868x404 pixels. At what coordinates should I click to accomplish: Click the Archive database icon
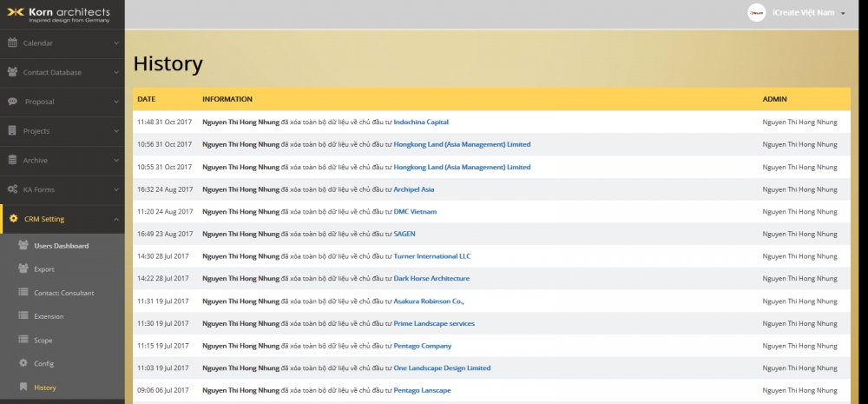coord(12,160)
